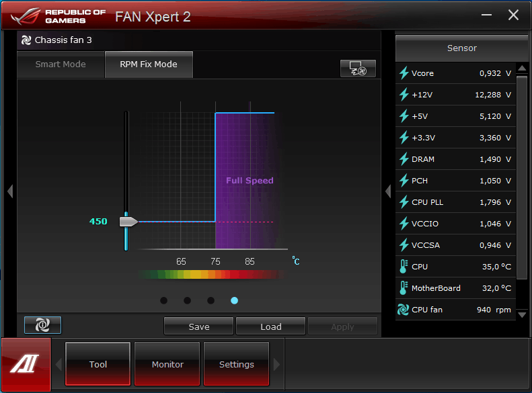
Task: Load a fan profile
Action: [x=271, y=326]
